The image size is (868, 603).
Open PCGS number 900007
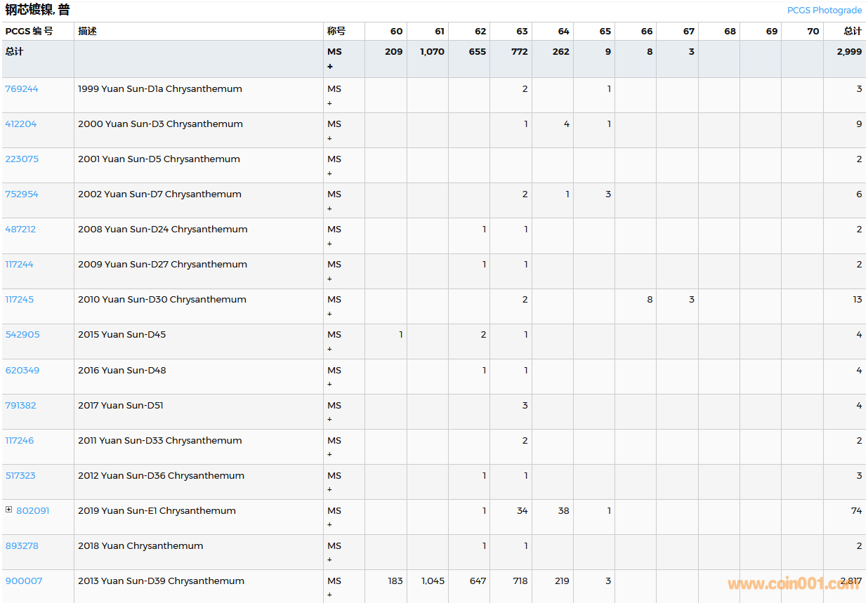(24, 581)
